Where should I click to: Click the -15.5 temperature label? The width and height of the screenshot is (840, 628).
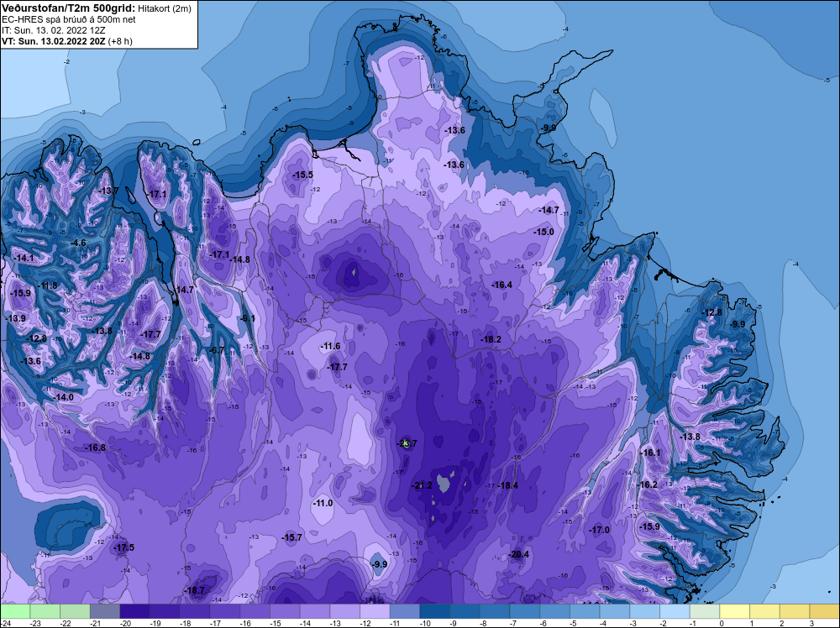pos(302,175)
